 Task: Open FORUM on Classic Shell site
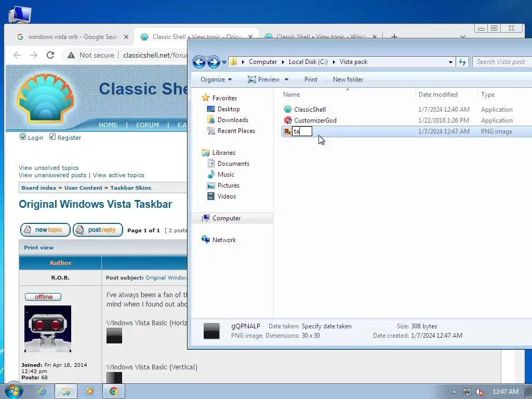(147, 125)
